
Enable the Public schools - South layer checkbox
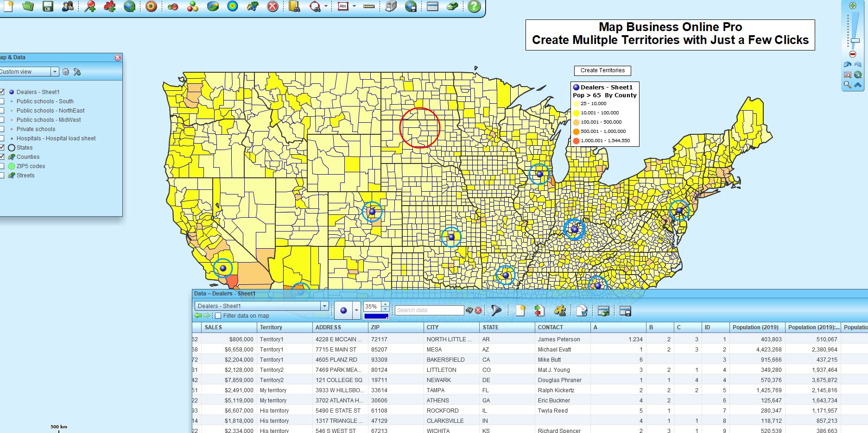tap(2, 101)
